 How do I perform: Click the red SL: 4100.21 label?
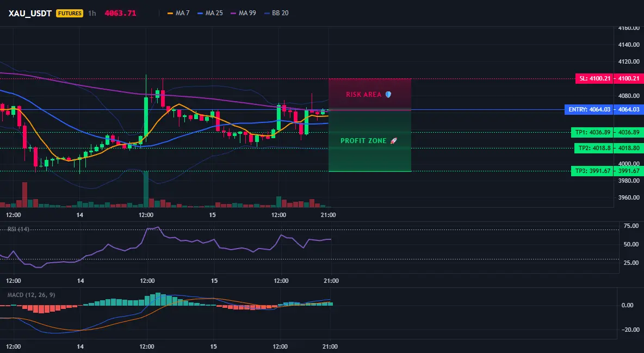point(594,78)
